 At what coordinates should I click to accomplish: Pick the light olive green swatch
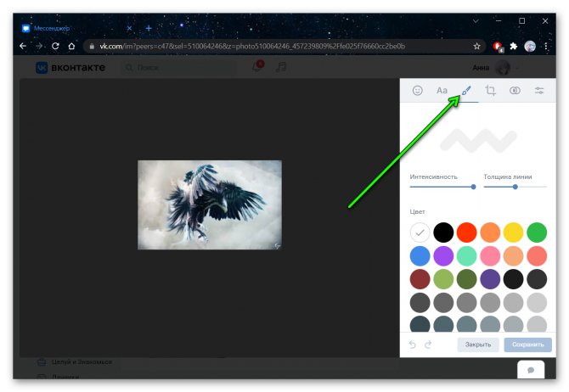click(x=443, y=279)
